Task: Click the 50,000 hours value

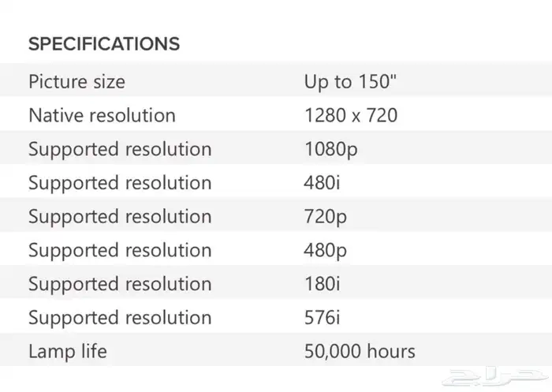Action: 360,352
